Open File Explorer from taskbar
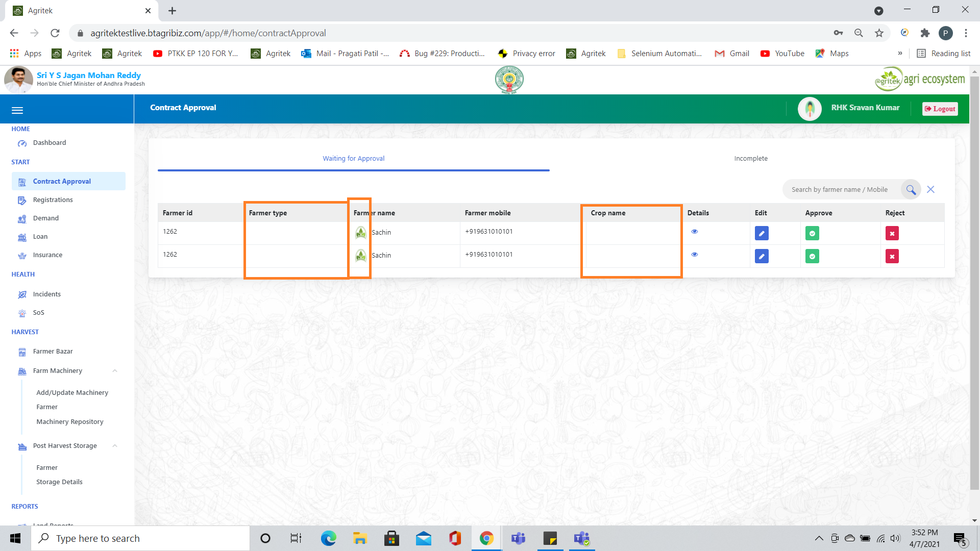The height and width of the screenshot is (551, 980). coord(360,538)
